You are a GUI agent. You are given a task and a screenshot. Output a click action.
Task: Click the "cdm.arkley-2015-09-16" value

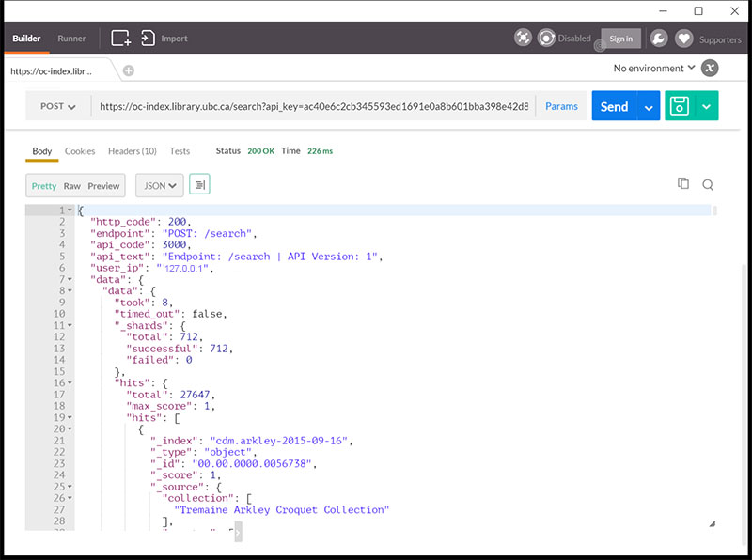[278, 440]
